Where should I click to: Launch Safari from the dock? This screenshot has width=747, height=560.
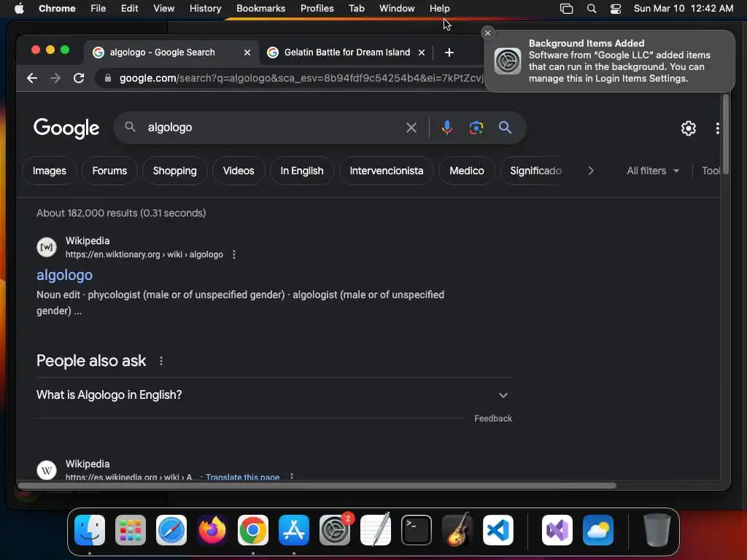(x=171, y=530)
